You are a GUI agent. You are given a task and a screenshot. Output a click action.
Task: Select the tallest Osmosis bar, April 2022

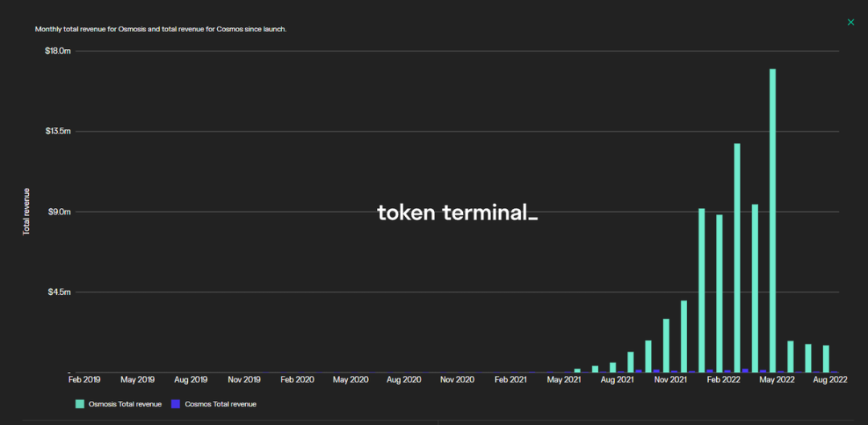772,220
